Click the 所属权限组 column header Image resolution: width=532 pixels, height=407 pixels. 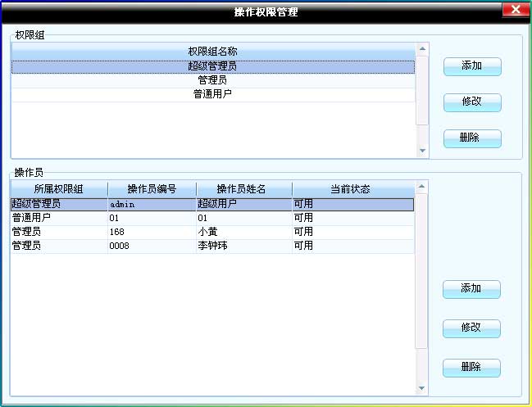point(58,189)
